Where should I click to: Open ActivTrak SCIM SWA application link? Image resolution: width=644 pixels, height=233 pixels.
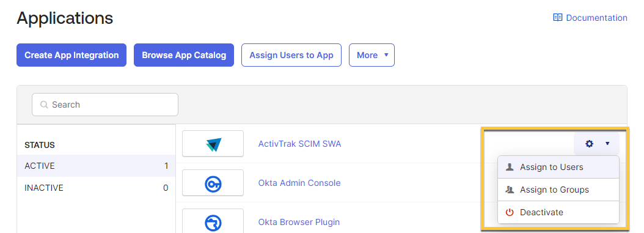tap(299, 144)
